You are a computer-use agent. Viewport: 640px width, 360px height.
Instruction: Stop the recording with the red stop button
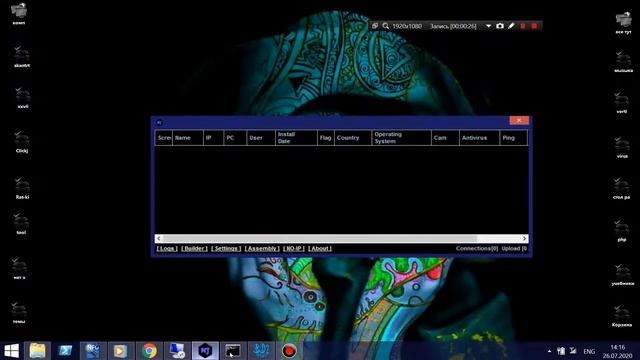[534, 26]
